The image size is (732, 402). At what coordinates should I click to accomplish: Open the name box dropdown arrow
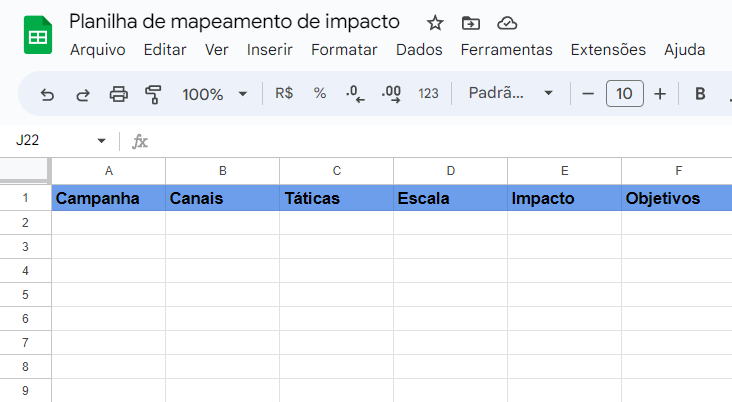[x=101, y=141]
